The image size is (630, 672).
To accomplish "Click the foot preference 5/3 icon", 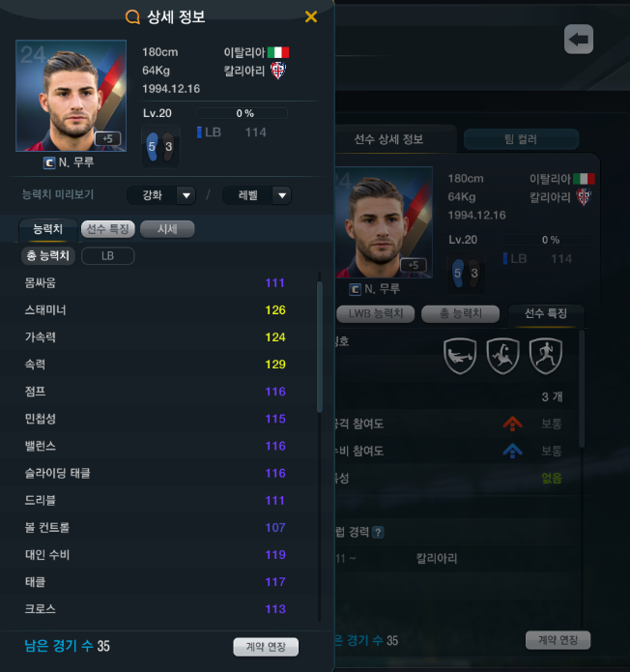I will pyautogui.click(x=160, y=147).
